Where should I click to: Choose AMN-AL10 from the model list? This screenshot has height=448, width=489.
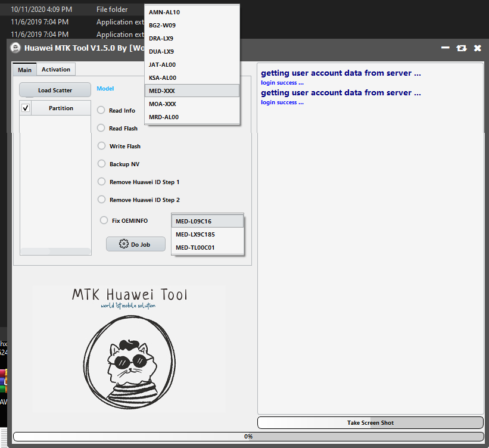point(192,12)
